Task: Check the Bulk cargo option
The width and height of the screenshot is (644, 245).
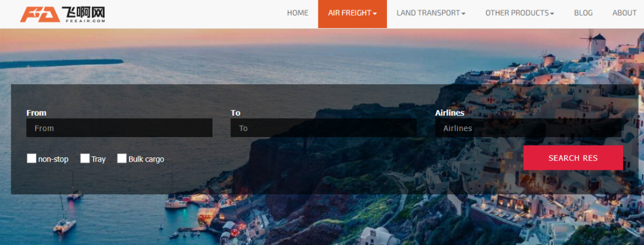Action: (122, 159)
